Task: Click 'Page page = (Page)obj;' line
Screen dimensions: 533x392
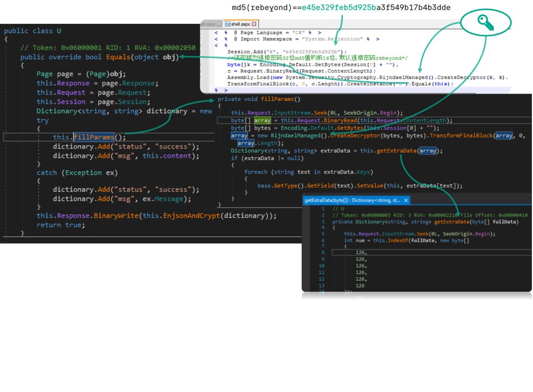Action: [x=81, y=74]
